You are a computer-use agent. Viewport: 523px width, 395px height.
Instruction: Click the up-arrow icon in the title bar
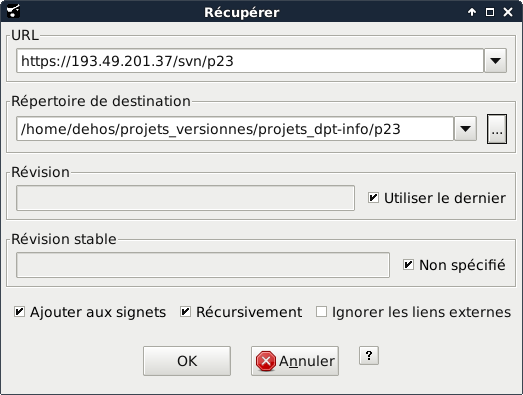click(472, 12)
